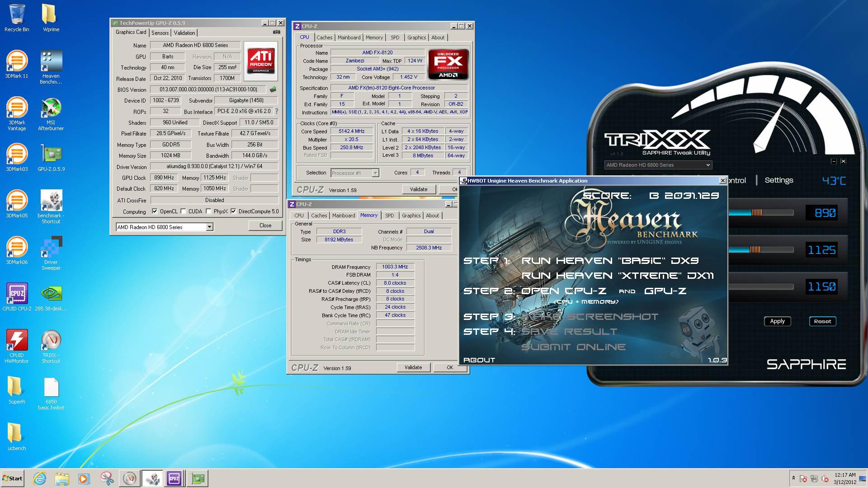Open Snipping Tool from the taskbar
Image resolution: width=868 pixels, height=488 pixels.
[107, 479]
